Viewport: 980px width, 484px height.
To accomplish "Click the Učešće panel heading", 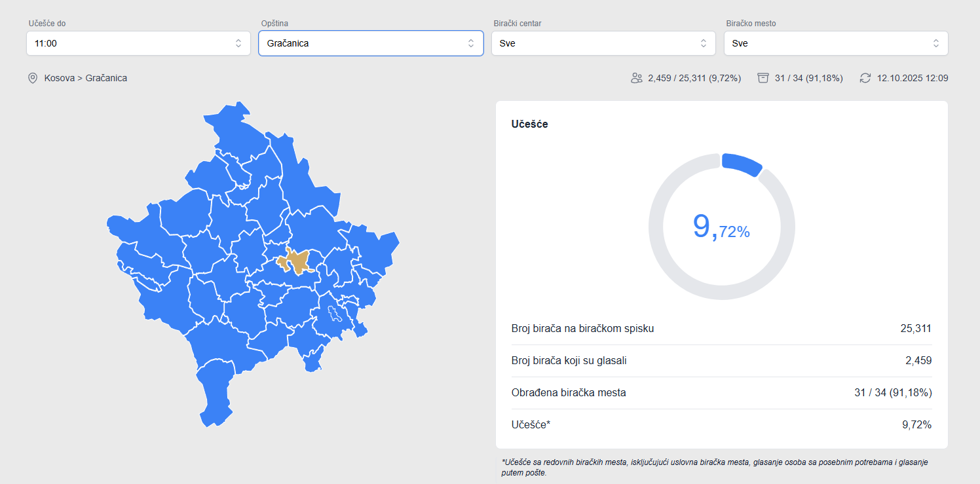I will click(529, 124).
